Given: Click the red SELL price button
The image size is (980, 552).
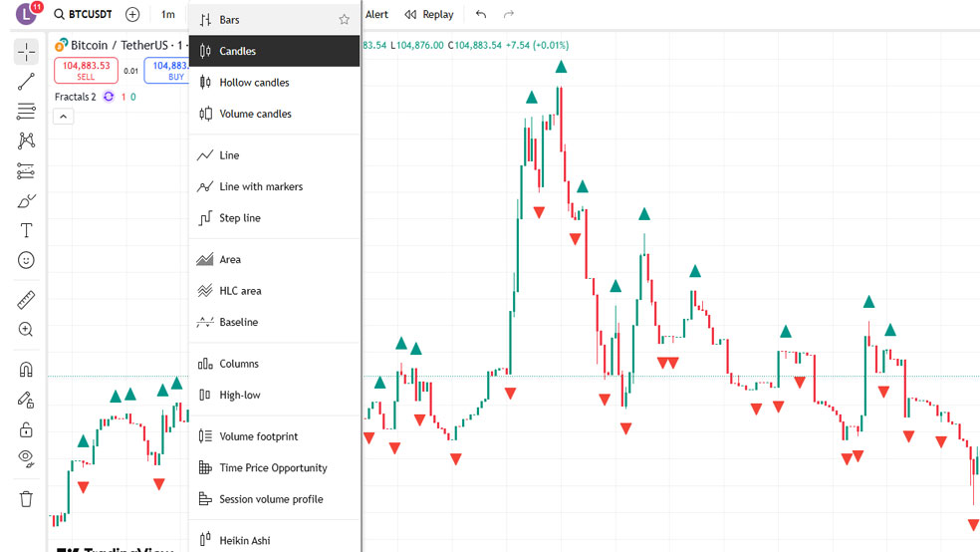Looking at the screenshot, I should click(87, 70).
